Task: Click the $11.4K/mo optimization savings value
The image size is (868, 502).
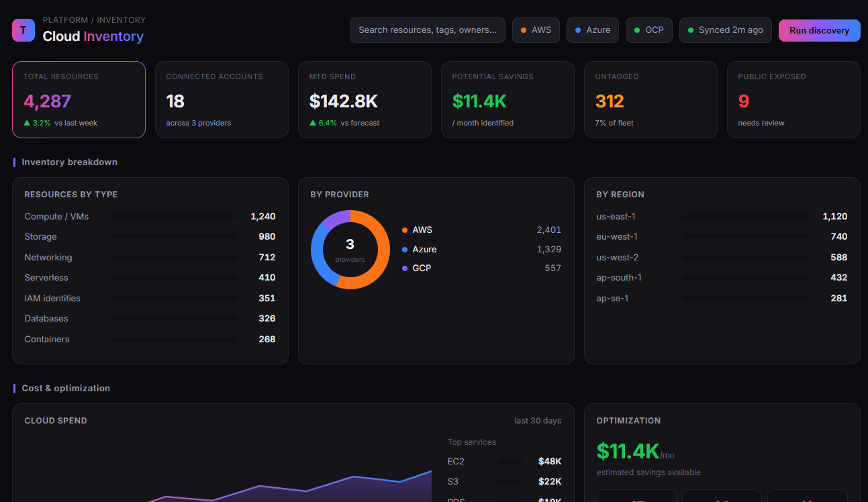Action: [635, 452]
